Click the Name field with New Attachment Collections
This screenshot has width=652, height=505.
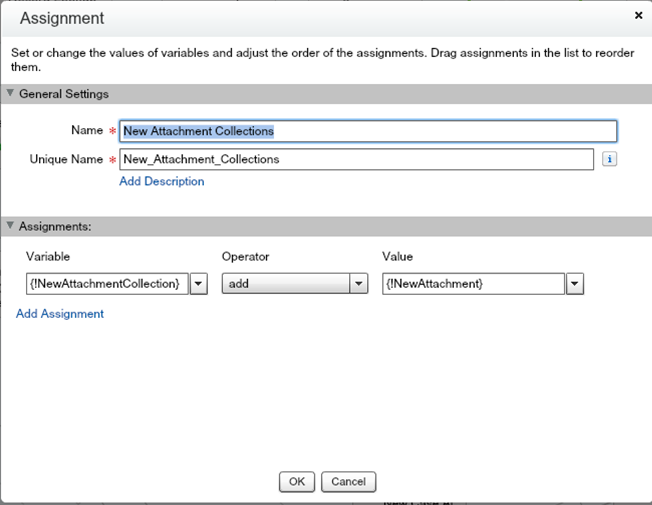click(x=367, y=131)
